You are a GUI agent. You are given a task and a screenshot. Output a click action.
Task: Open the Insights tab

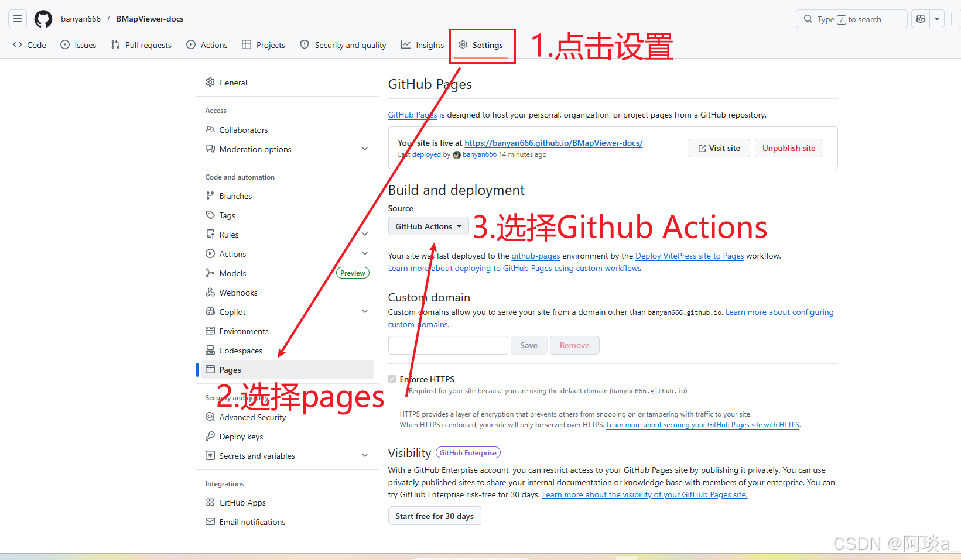click(x=423, y=45)
